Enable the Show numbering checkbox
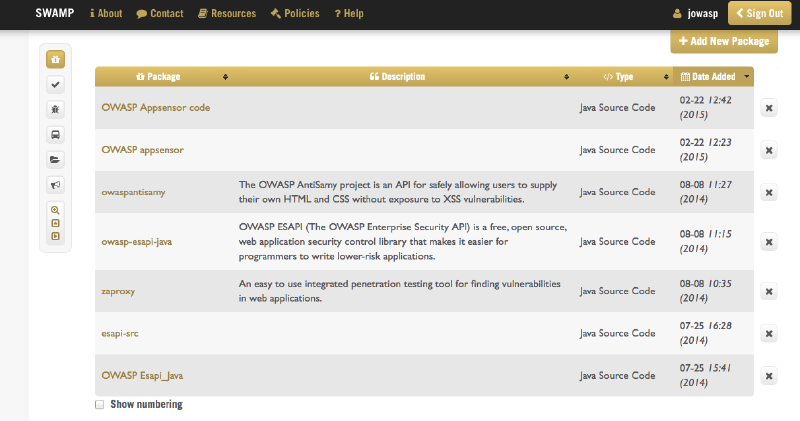800x421 pixels. coord(99,405)
